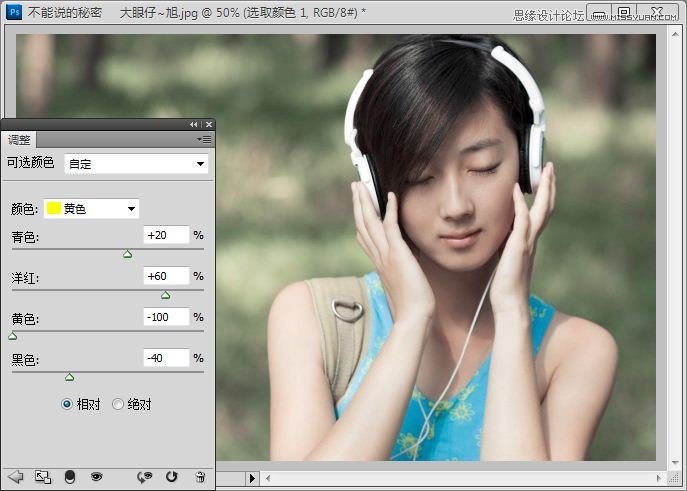
Task: Click the 洋红 label
Action: (x=25, y=278)
